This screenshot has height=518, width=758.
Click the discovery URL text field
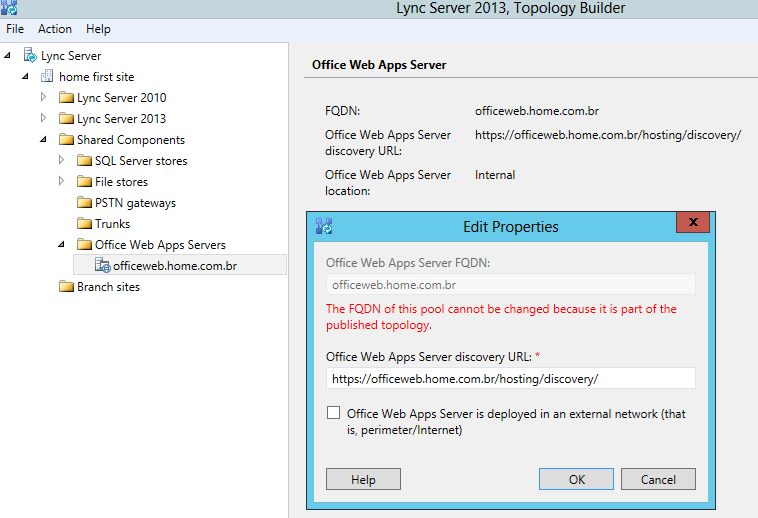510,379
